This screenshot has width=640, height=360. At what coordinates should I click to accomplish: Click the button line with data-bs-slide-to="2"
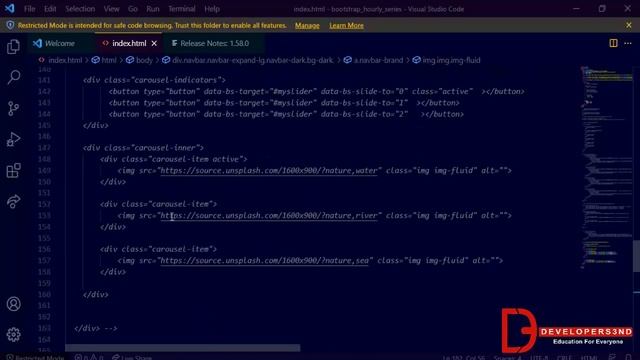(286, 114)
